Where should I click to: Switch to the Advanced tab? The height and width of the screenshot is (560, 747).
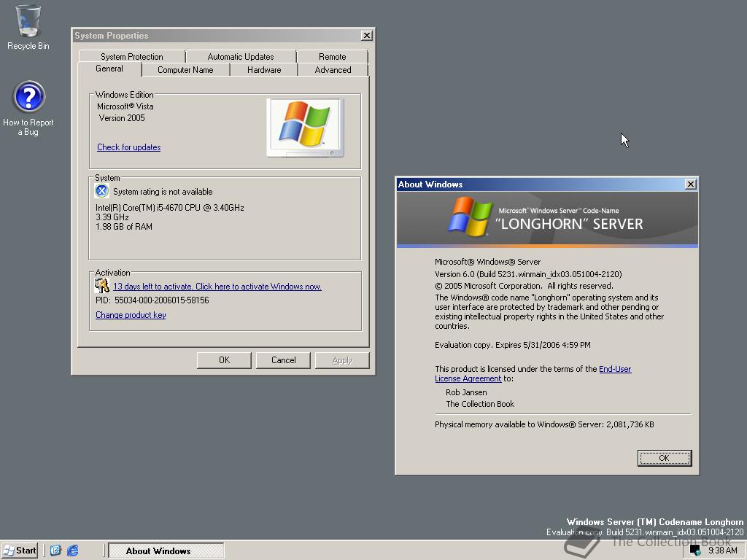pyautogui.click(x=333, y=69)
